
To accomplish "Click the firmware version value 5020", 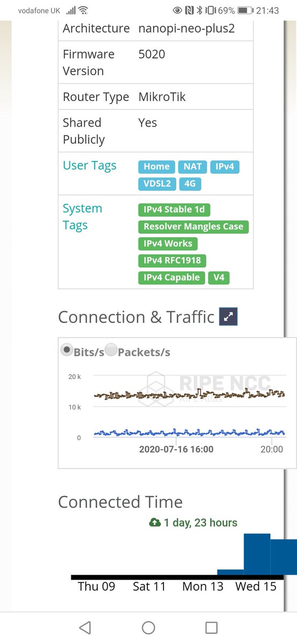I will click(x=152, y=54).
